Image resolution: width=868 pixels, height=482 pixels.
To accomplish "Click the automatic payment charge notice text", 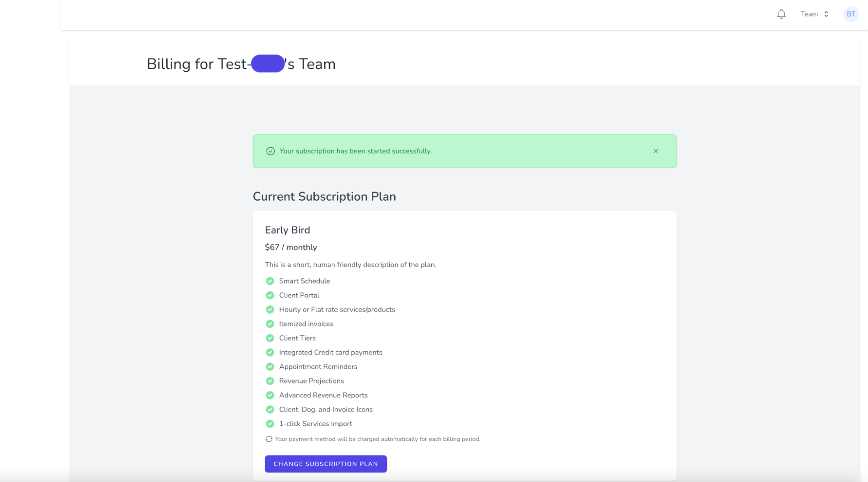I will [x=378, y=439].
